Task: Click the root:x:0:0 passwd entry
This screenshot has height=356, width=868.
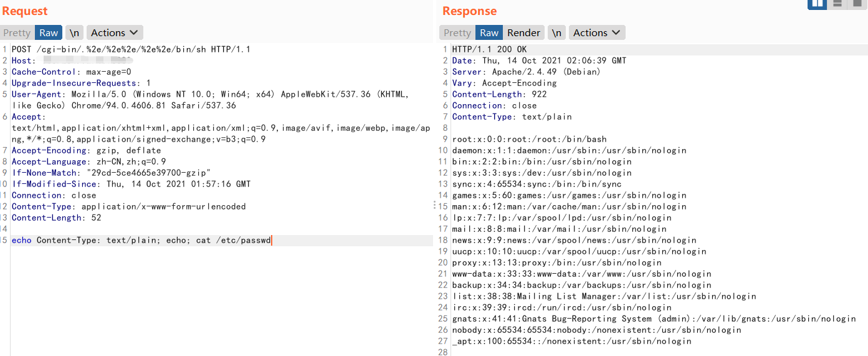Action: pos(530,139)
